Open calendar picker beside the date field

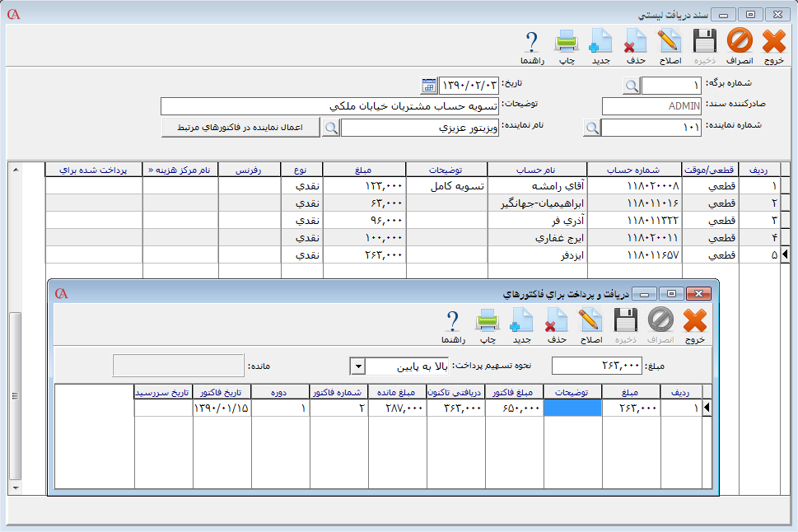point(429,86)
